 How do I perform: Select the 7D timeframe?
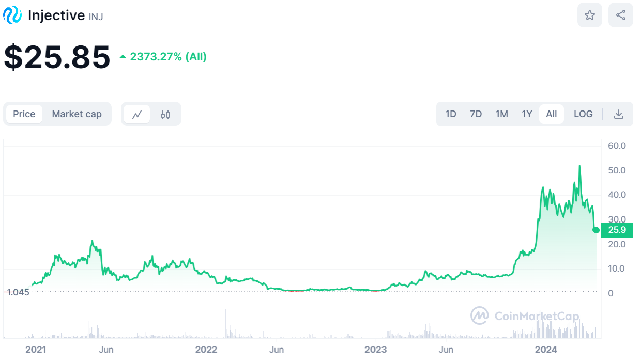(x=476, y=114)
